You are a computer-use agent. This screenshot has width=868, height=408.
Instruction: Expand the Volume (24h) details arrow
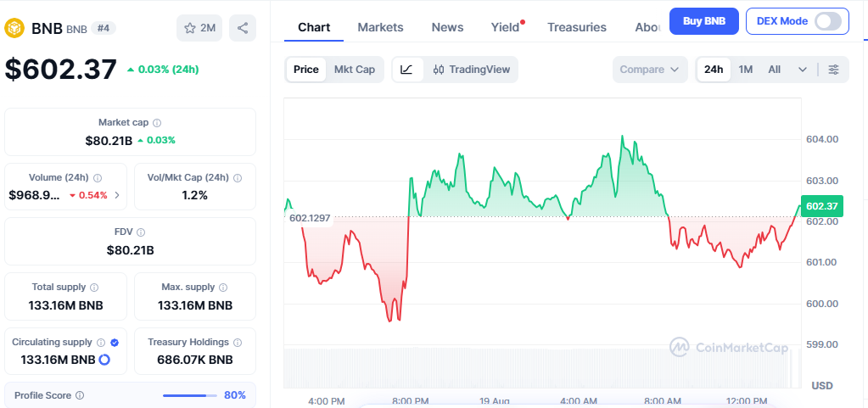[117, 195]
